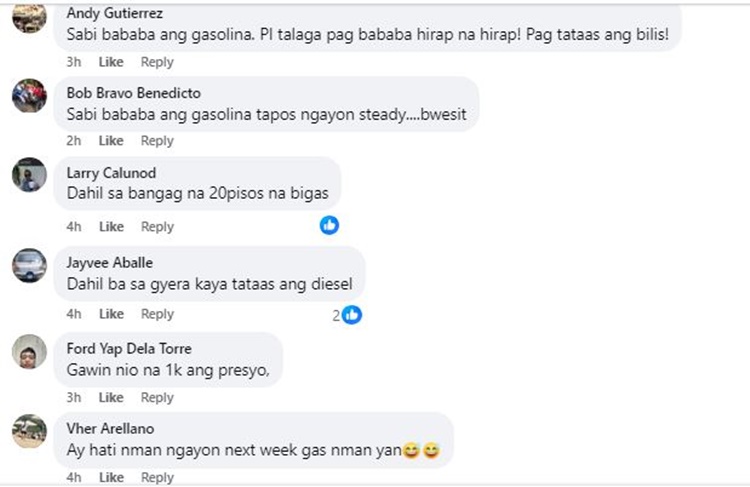Open Ford Yap Dela Torre's avatar

(29, 352)
